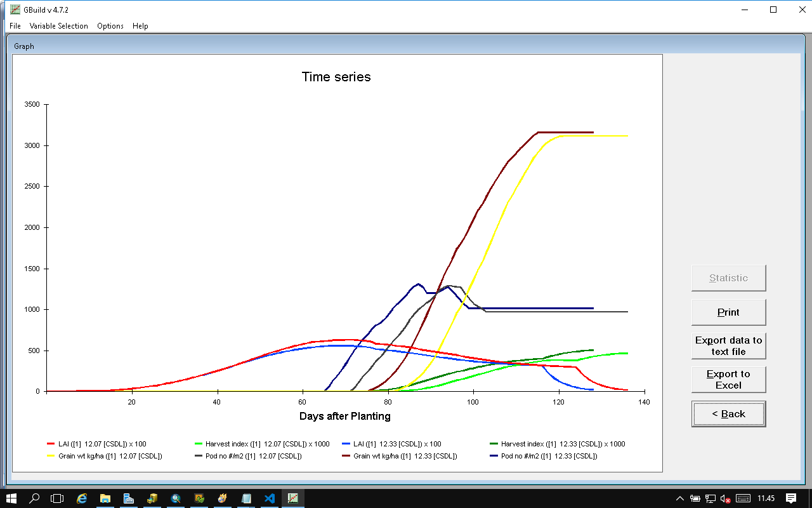The height and width of the screenshot is (508, 812).
Task: Expand hidden system tray icons chevron
Action: pos(680,498)
